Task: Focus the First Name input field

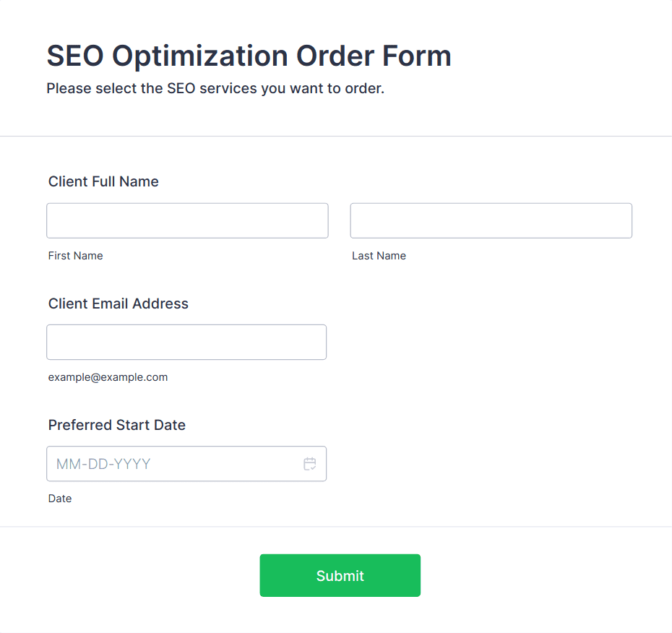Action: click(187, 220)
